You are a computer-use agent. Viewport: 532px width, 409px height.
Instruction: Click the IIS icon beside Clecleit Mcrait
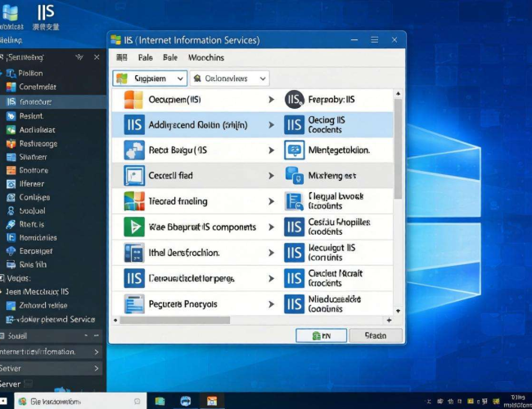(294, 278)
